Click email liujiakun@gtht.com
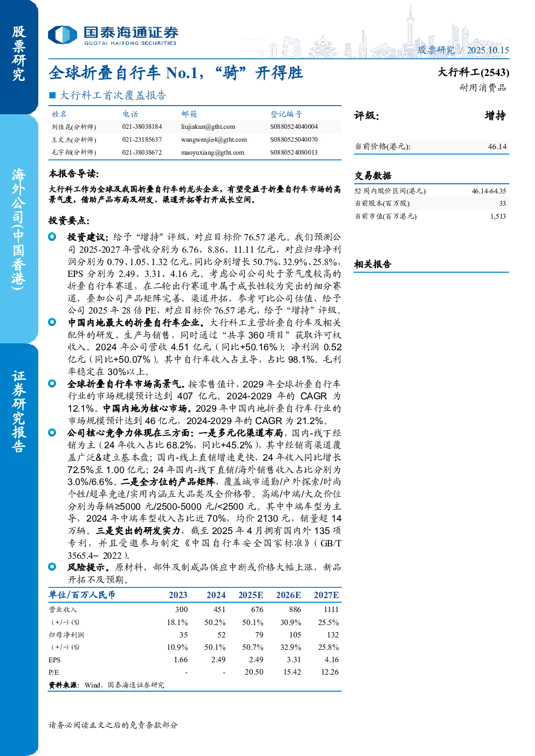The image size is (535, 756). click(208, 127)
